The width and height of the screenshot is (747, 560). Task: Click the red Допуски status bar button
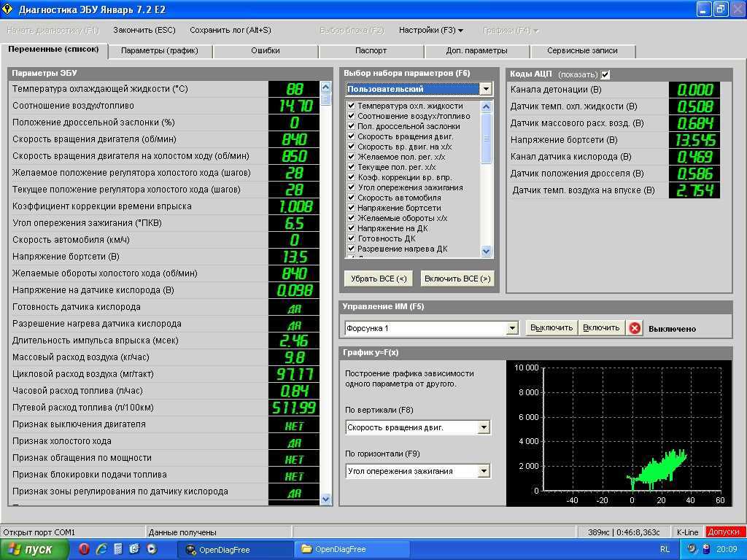[x=724, y=532]
